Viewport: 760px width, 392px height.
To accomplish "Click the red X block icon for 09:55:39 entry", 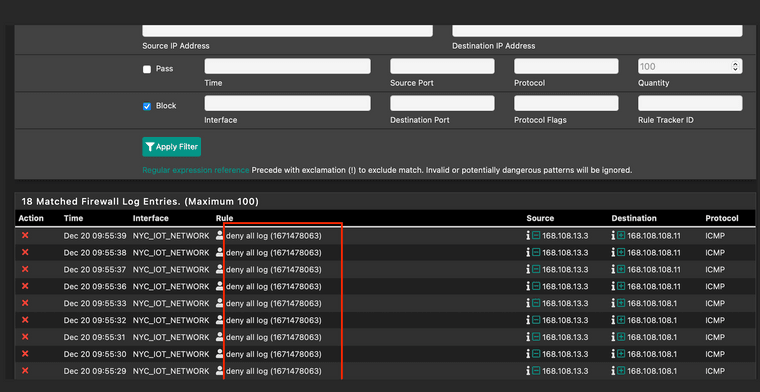I will click(x=25, y=235).
